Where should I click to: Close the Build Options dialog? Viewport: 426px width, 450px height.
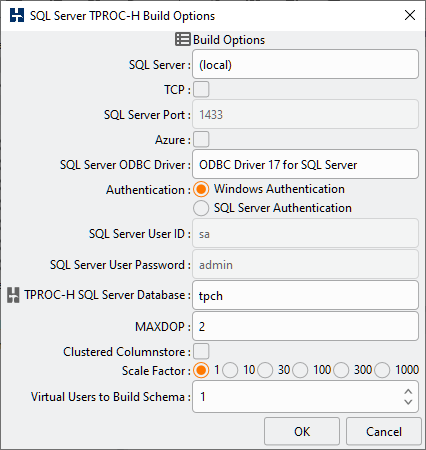click(410, 15)
